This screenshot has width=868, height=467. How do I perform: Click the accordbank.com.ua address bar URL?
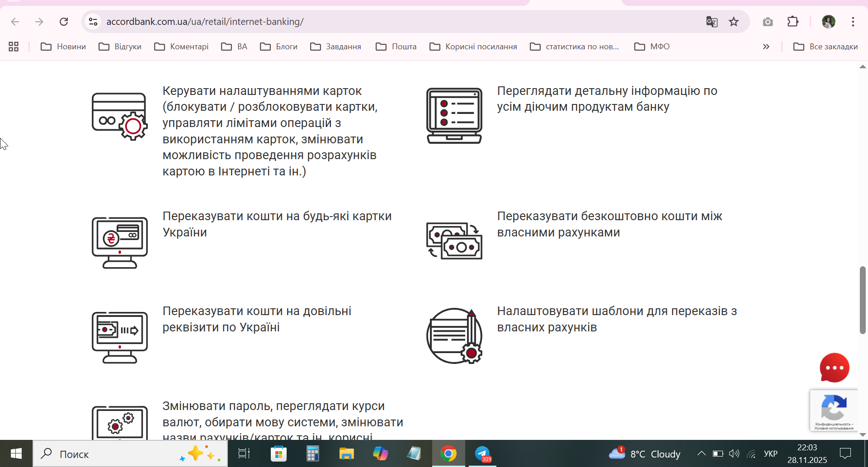pos(205,22)
